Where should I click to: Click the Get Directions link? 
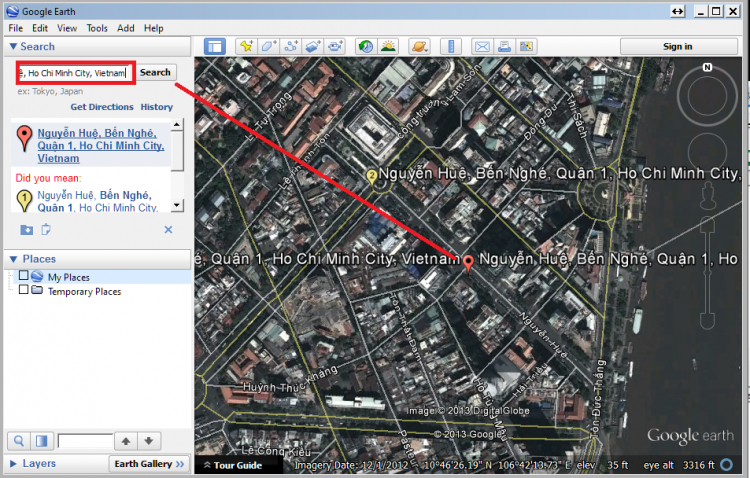(102, 107)
